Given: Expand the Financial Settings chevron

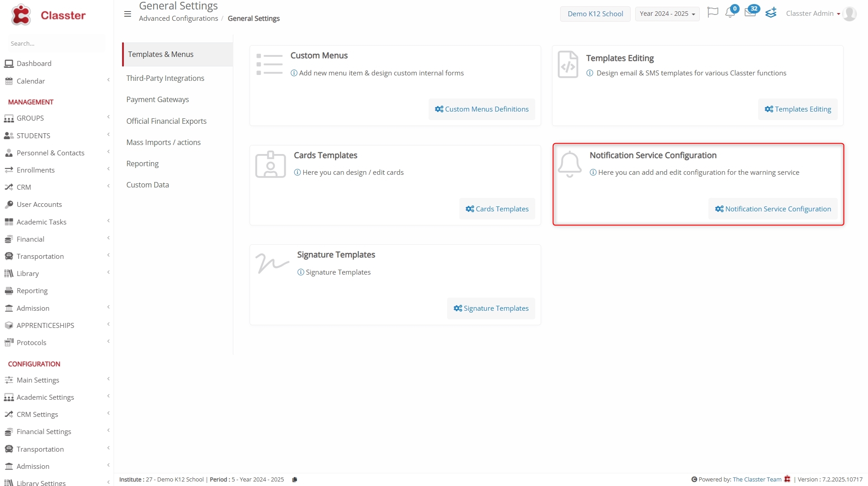Looking at the screenshot, I should [108, 430].
